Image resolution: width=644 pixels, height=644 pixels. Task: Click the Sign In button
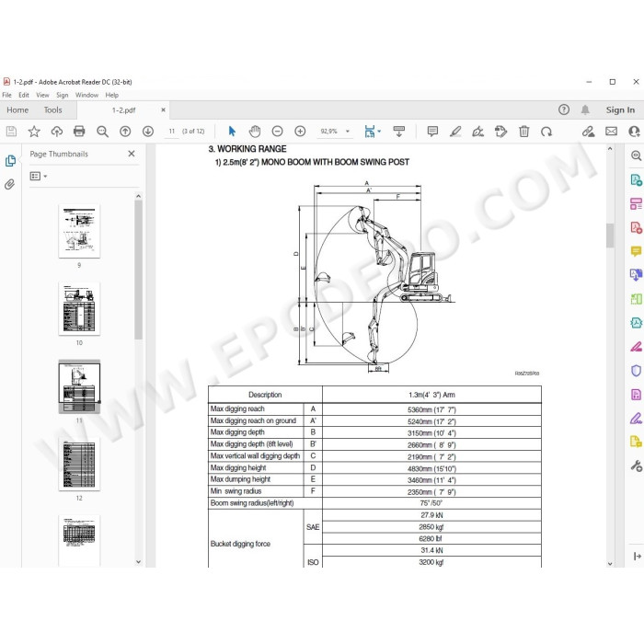click(x=620, y=109)
